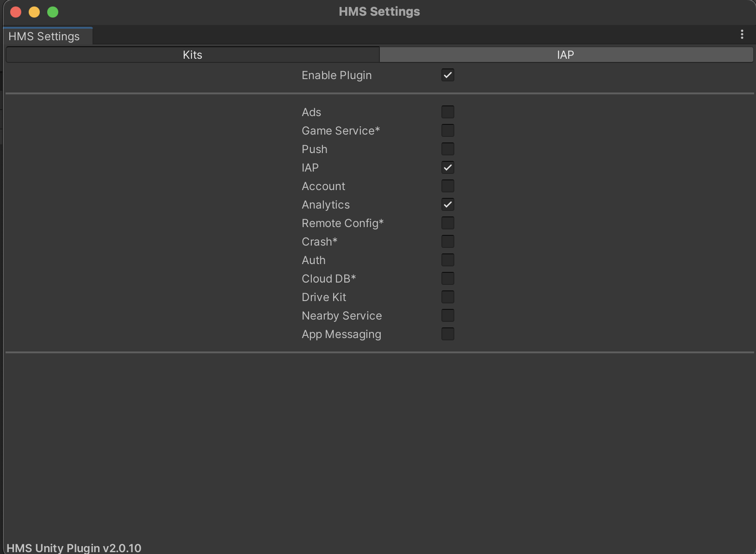Enable the Push kit
The image size is (756, 554).
447,149
